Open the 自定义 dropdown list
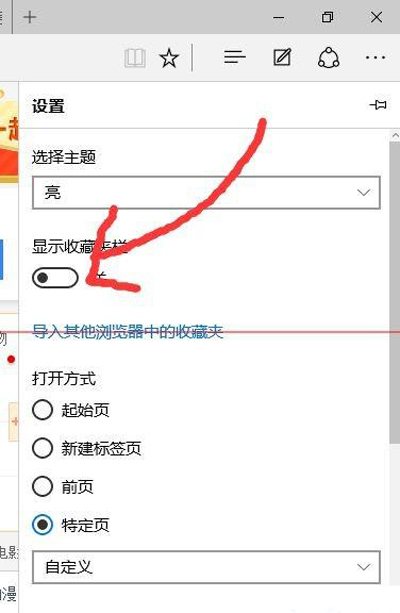The image size is (400, 613). 206,567
